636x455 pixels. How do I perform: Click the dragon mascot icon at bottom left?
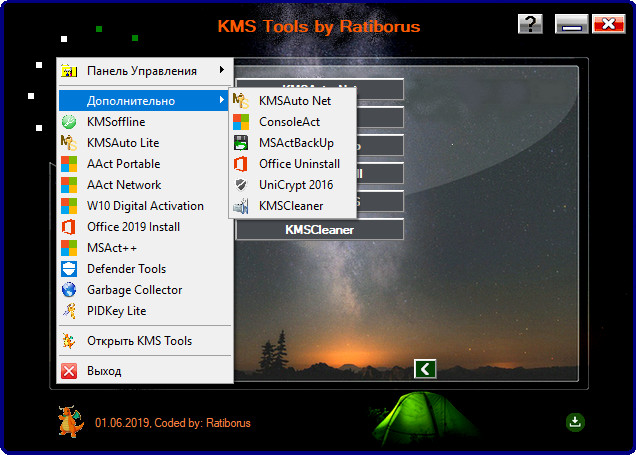pyautogui.click(x=69, y=421)
